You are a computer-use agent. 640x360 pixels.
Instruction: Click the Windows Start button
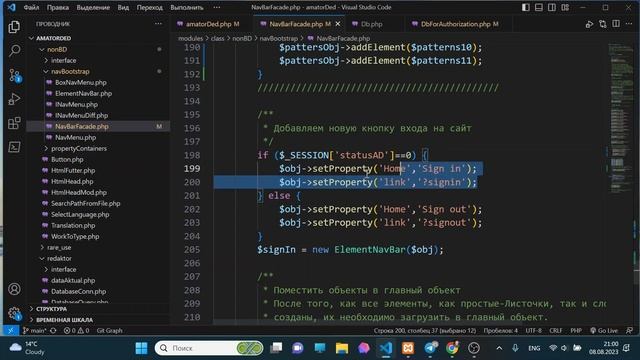(x=141, y=348)
